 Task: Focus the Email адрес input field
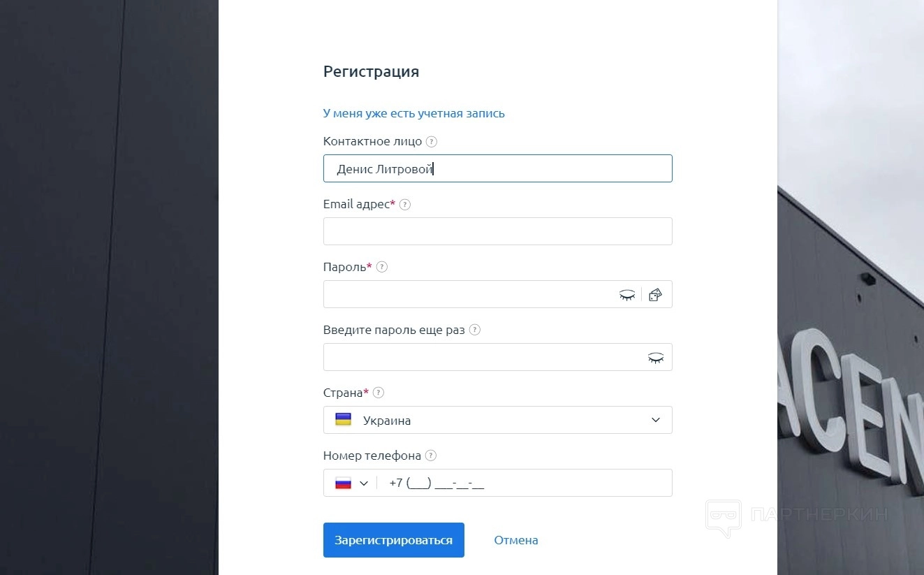(x=497, y=231)
